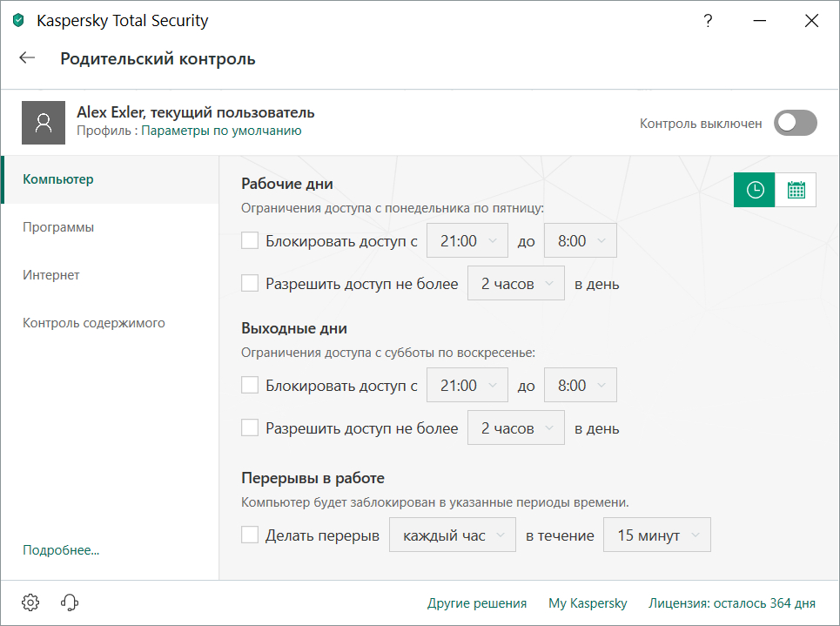840x626 pixels.
Task: Click the Подробнее... link
Action: tap(61, 550)
